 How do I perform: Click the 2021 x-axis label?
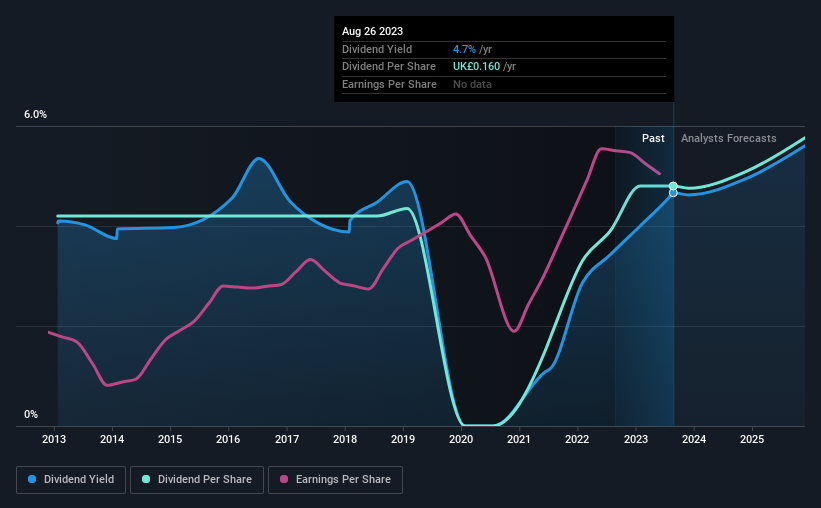(x=519, y=439)
